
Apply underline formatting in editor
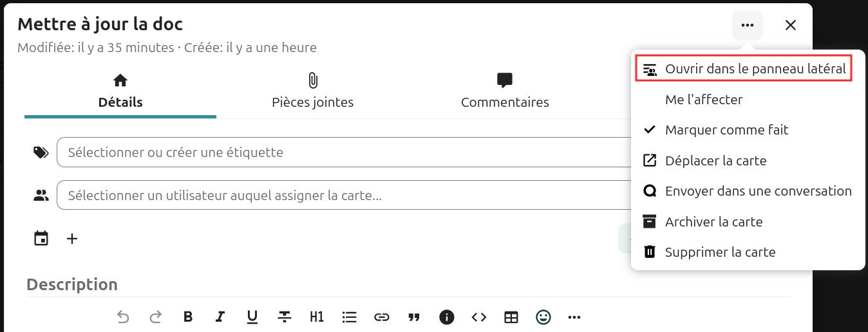252,317
